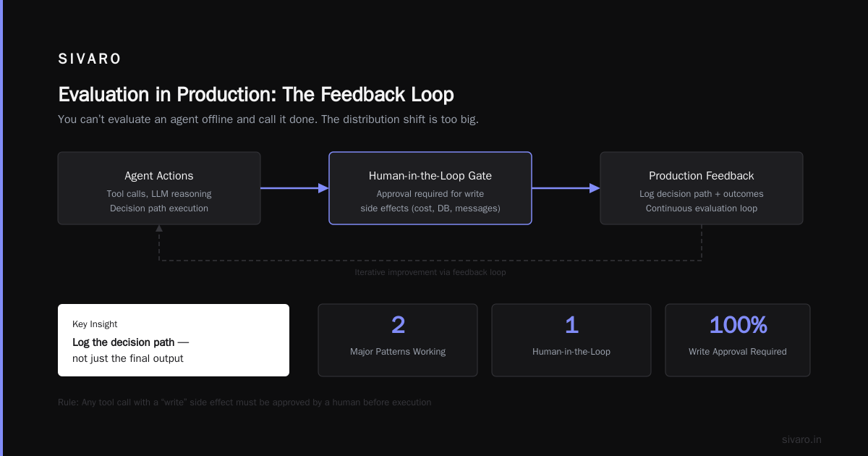Click dashed feedback arrowhead under Agent Actions
This screenshot has height=456, width=868.
tap(159, 228)
